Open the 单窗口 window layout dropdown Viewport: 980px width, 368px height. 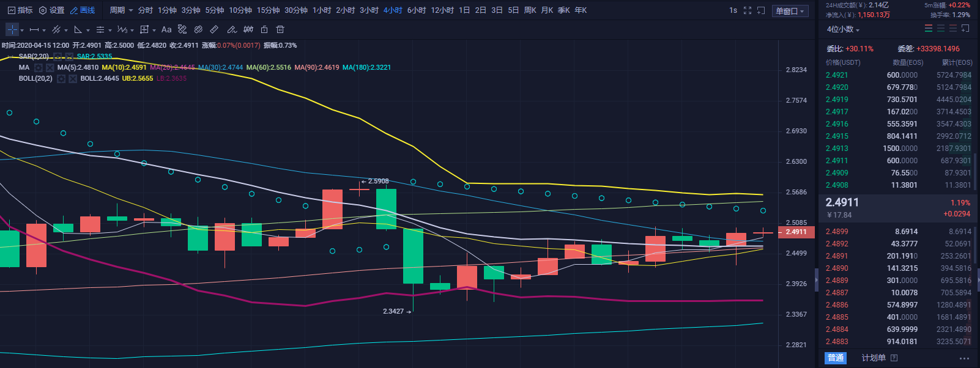coord(790,11)
